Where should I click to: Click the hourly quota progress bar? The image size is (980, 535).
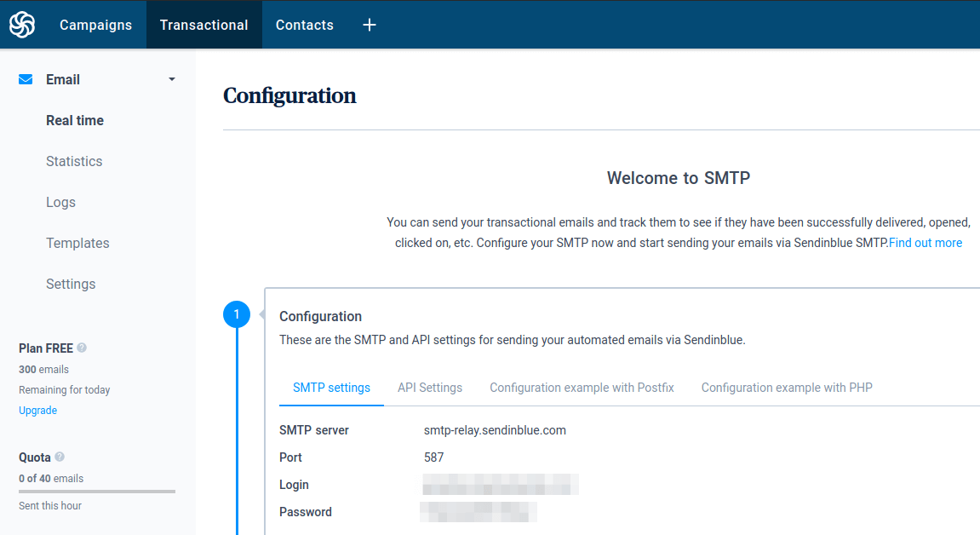pos(97,492)
